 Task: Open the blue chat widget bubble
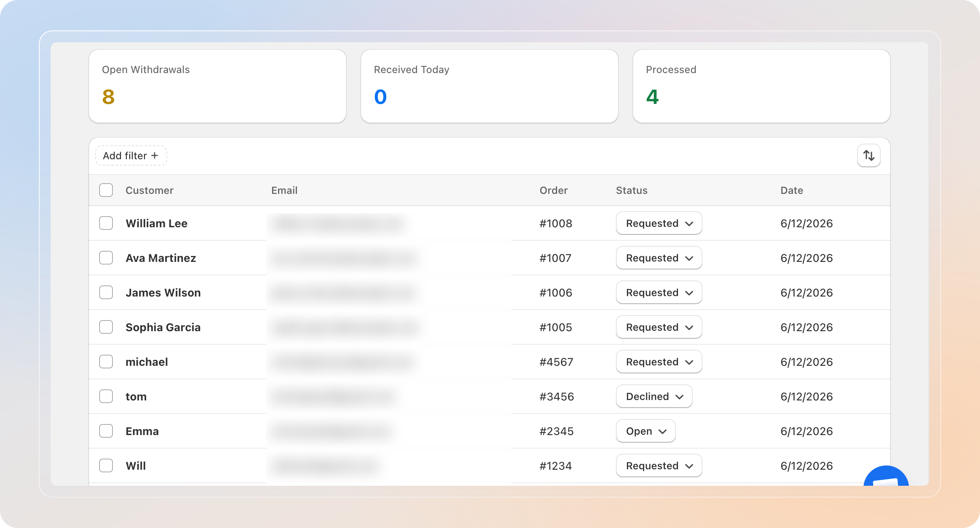pyautogui.click(x=886, y=476)
